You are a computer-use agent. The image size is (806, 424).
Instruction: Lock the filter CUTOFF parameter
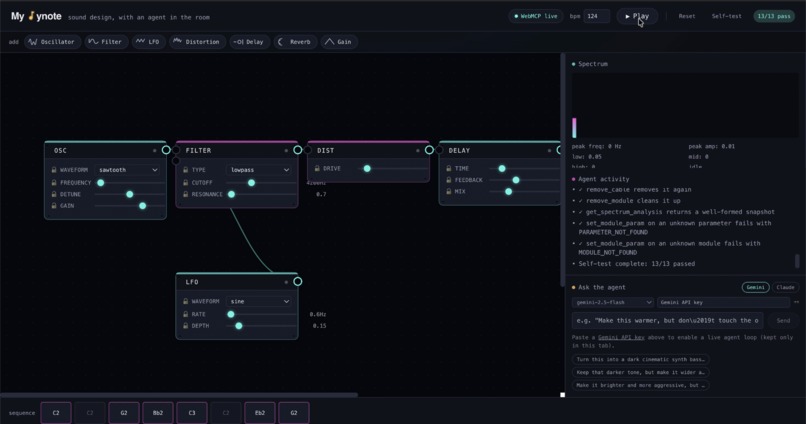(x=186, y=182)
